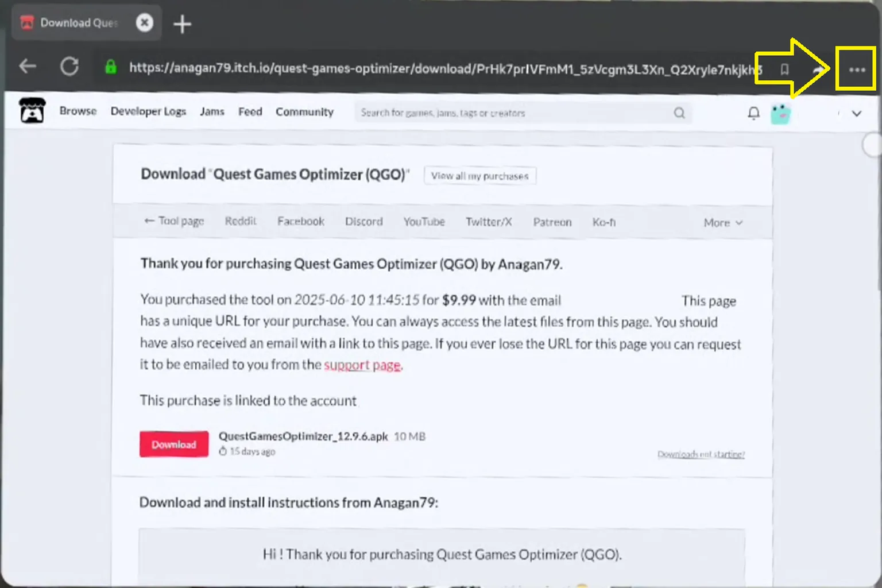Focus the address bar URL
Viewport: 882px width, 588px height.
pyautogui.click(x=445, y=69)
